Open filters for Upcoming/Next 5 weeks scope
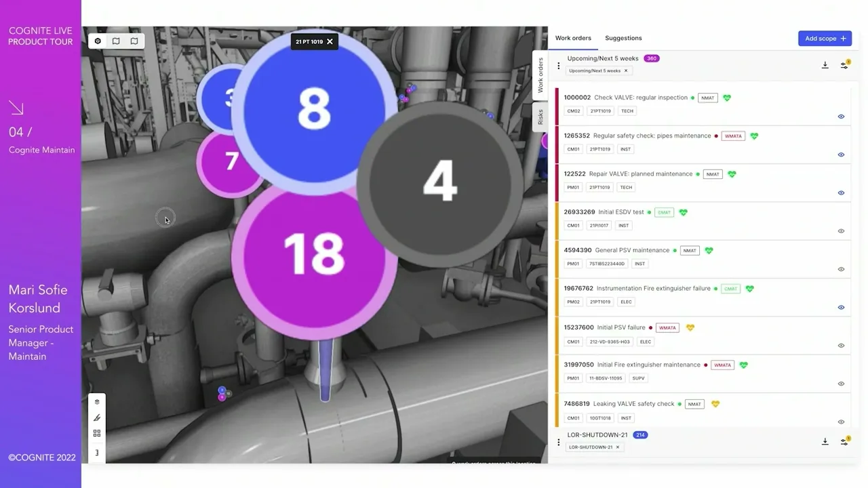Screen dimensions: 868x488 pos(844,65)
